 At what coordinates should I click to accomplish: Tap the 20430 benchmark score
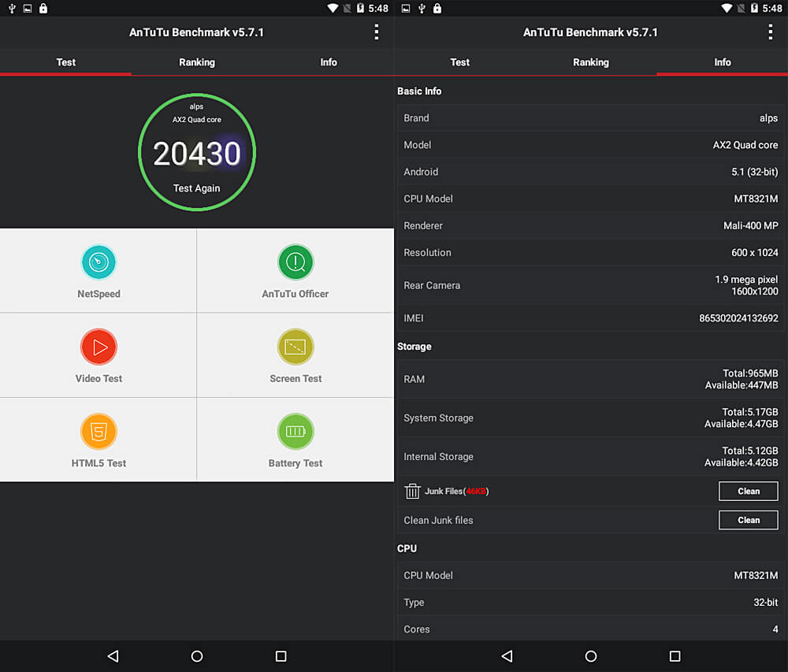[197, 154]
